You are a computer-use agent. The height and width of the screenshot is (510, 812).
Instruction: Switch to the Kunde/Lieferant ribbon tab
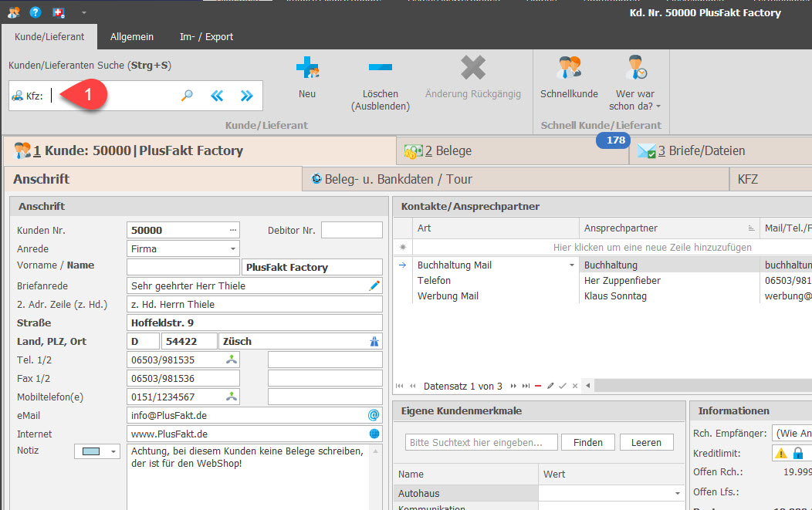coord(49,37)
